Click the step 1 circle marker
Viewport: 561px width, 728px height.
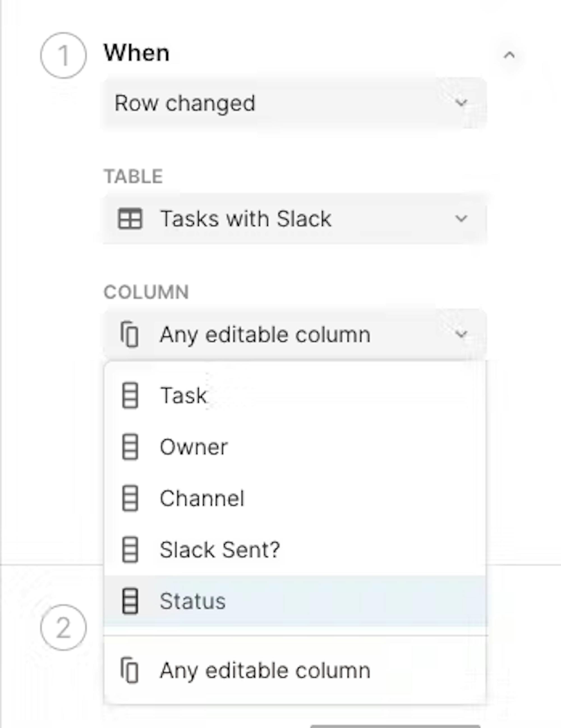point(63,55)
